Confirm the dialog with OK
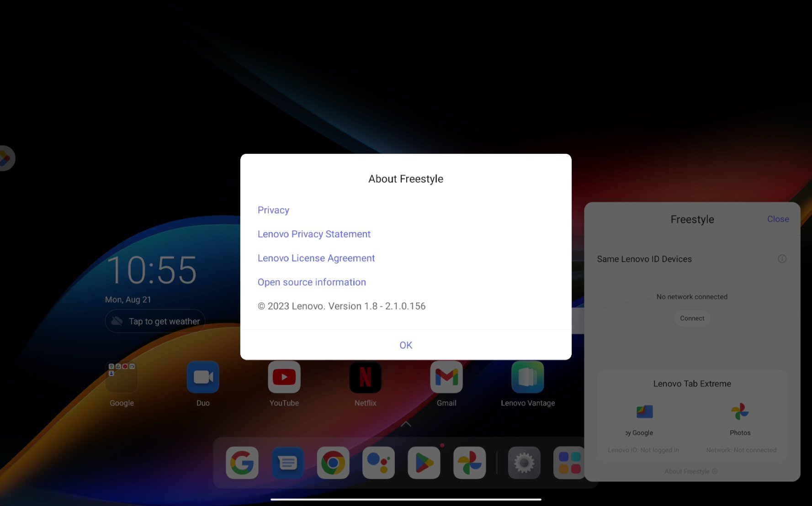The image size is (812, 506). tap(406, 345)
